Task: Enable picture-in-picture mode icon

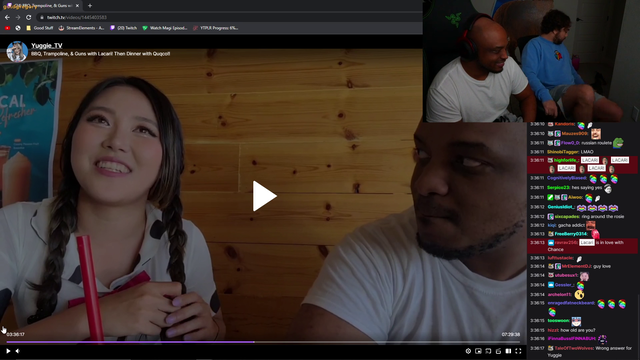Action: point(478,351)
